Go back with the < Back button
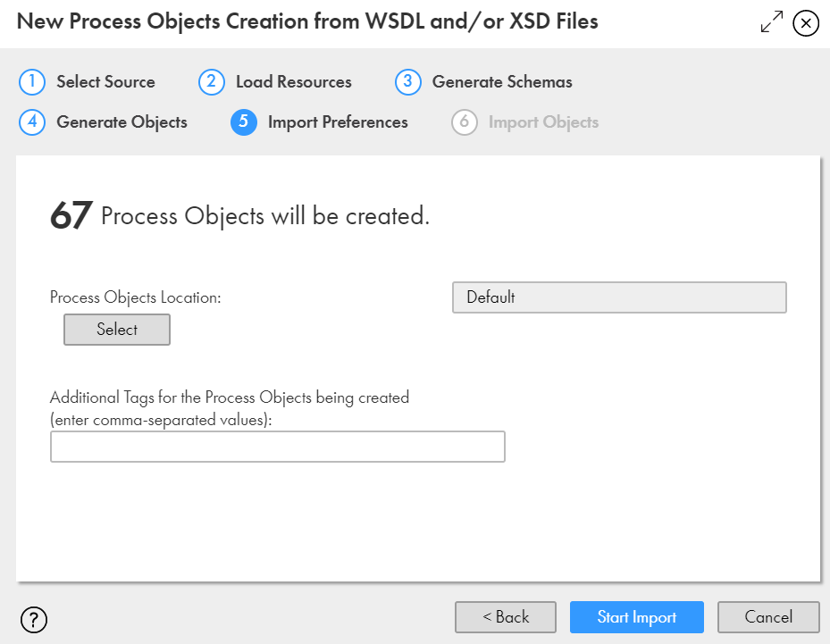830x644 pixels. point(506,617)
